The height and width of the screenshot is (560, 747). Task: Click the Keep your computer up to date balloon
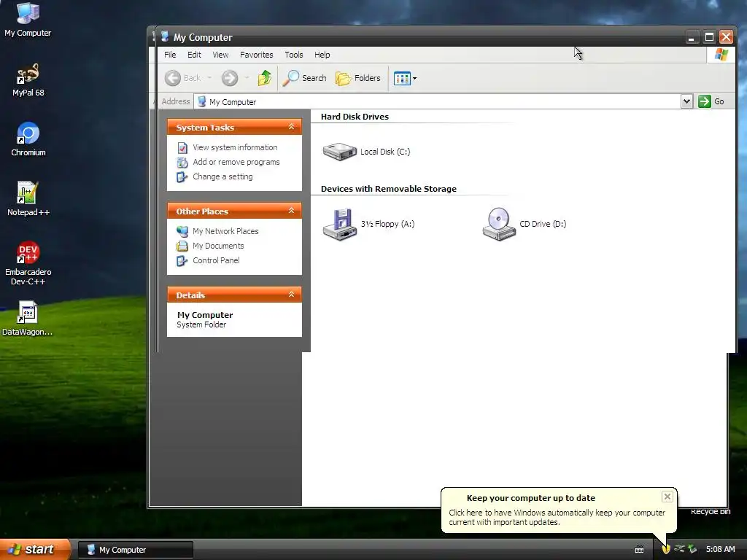tap(558, 510)
